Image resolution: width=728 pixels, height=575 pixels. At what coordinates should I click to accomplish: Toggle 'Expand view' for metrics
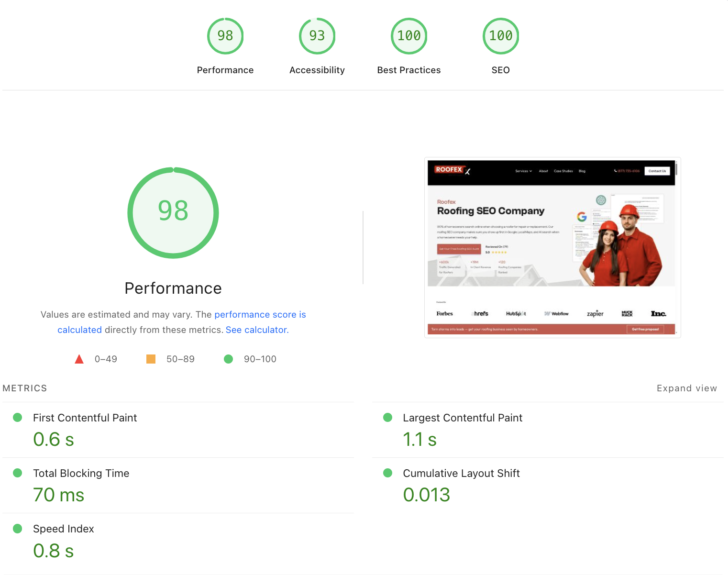coord(687,388)
